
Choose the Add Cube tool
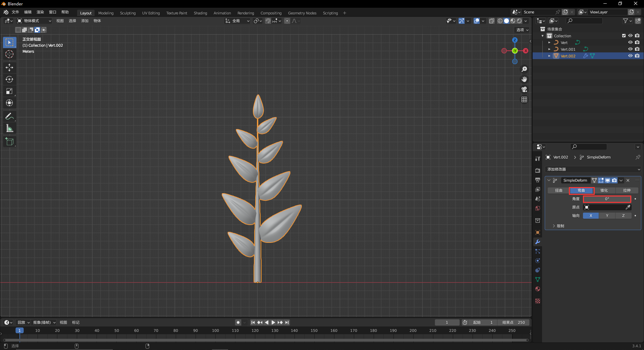coord(9,142)
